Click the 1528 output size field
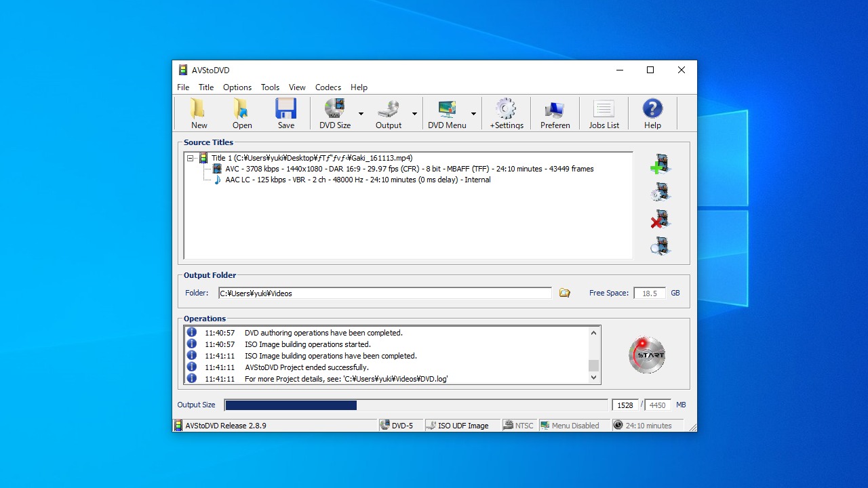The image size is (868, 488). (625, 405)
